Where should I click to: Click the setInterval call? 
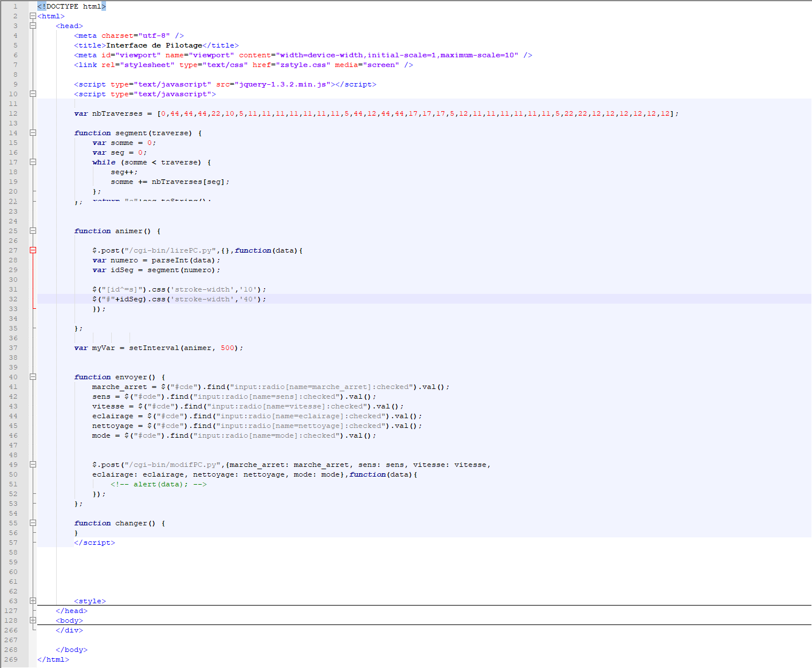186,348
